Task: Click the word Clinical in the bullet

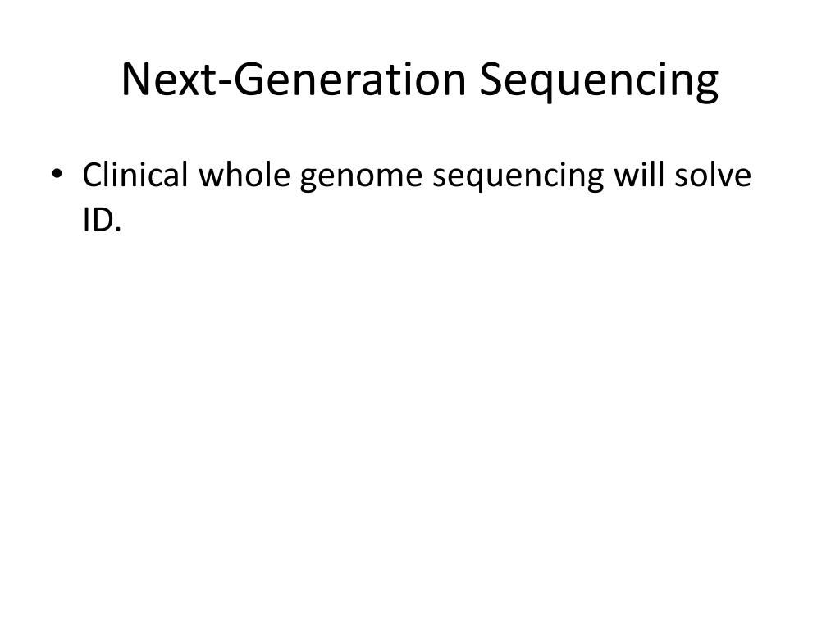Action: pyautogui.click(x=135, y=175)
